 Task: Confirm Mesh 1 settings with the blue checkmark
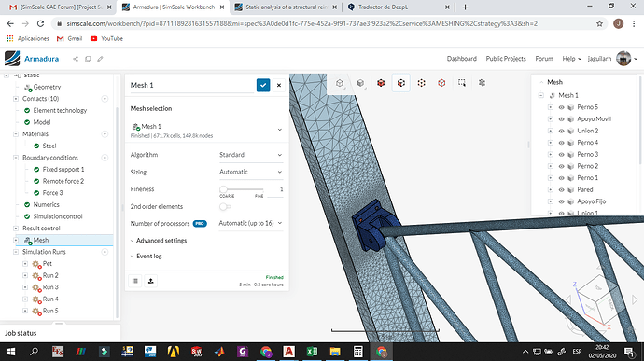(x=263, y=85)
